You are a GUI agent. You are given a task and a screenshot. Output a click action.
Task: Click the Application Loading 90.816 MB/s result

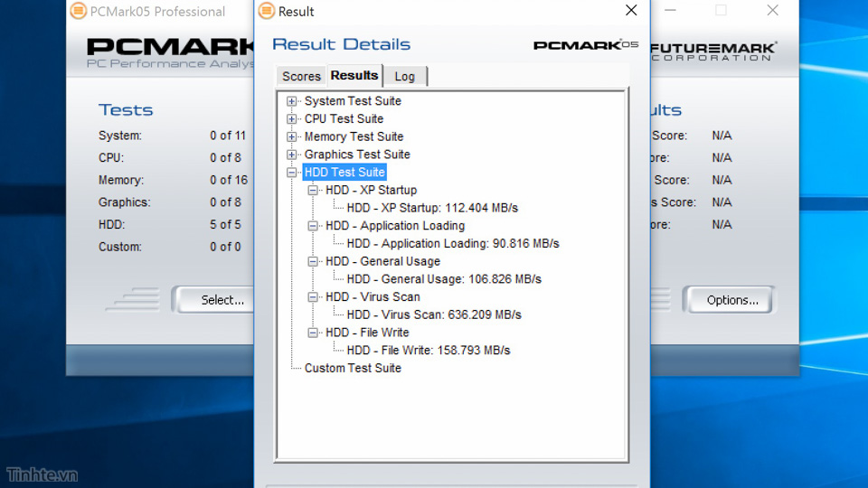[453, 243]
